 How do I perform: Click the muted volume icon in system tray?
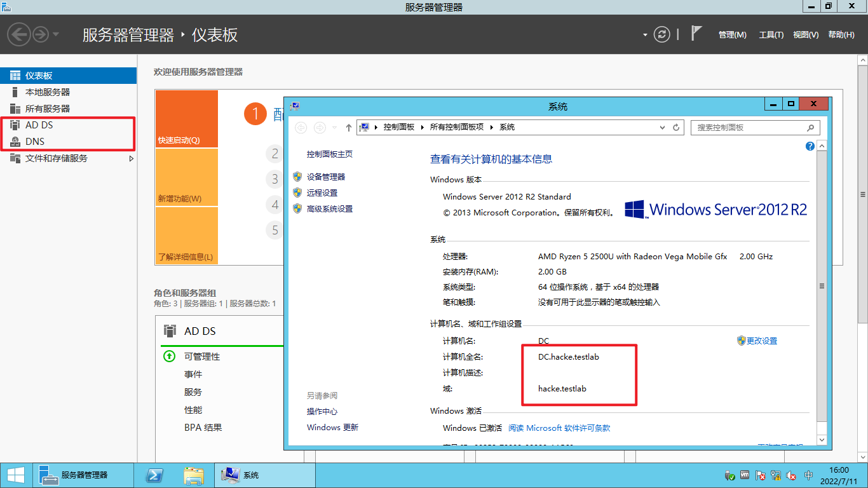click(791, 475)
